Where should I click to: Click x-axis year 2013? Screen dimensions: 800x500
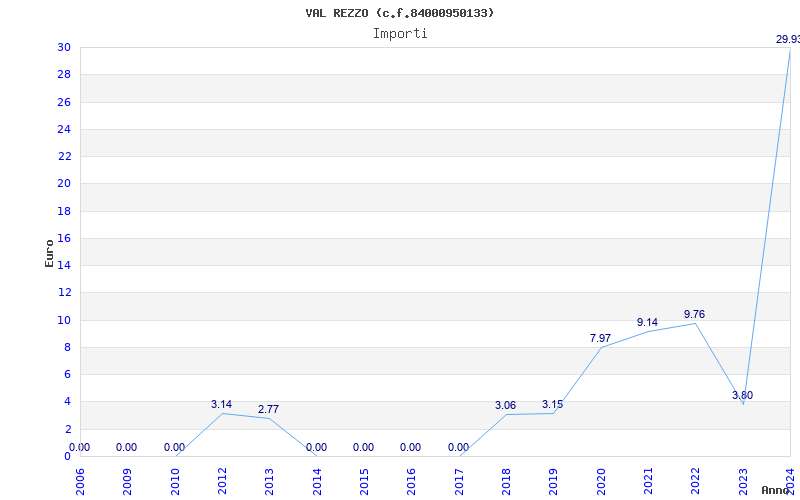(269, 482)
